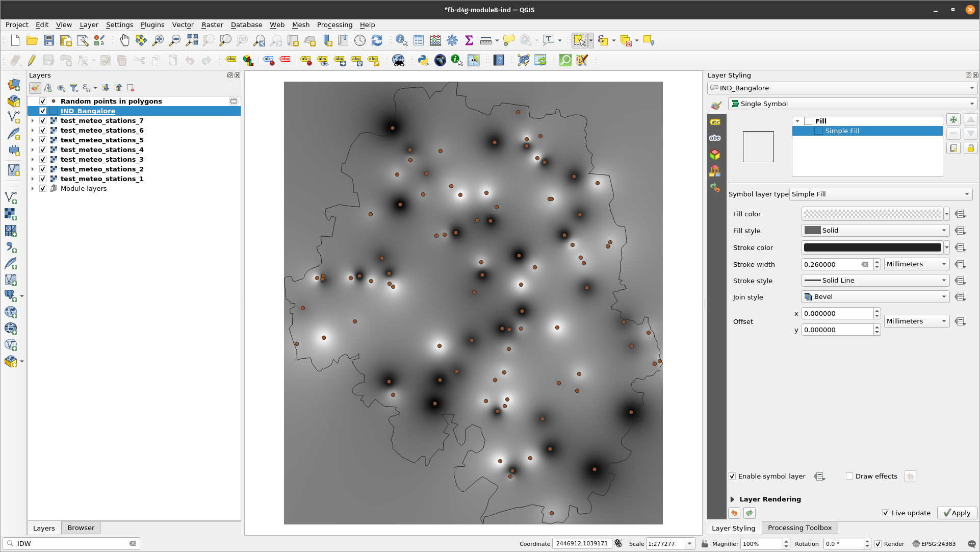Click the Stroke color swatch
Image resolution: width=980 pixels, height=552 pixels.
coord(872,247)
